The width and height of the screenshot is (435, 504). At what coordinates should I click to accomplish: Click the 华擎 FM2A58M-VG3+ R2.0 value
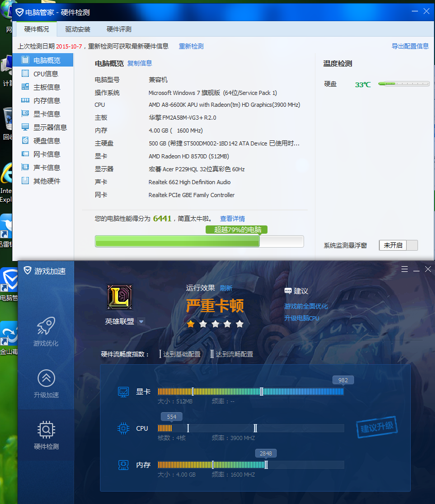point(182,118)
